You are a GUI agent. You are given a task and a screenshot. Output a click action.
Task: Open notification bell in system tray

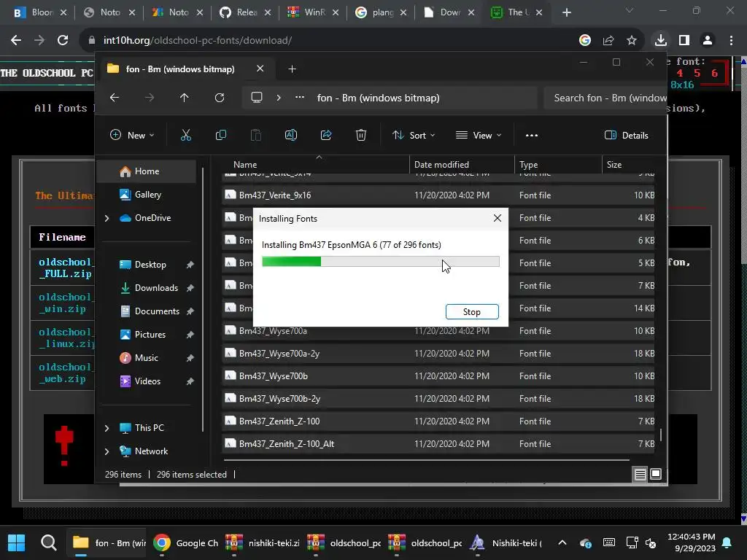(727, 542)
